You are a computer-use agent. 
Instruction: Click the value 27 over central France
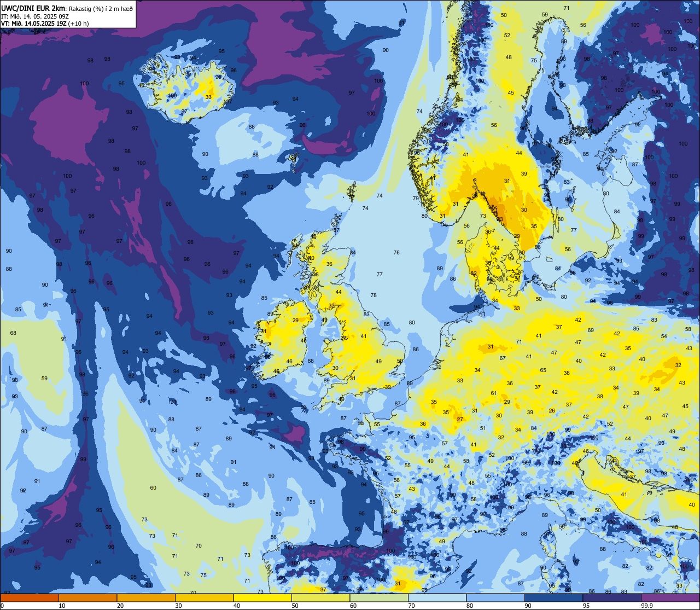click(x=460, y=420)
